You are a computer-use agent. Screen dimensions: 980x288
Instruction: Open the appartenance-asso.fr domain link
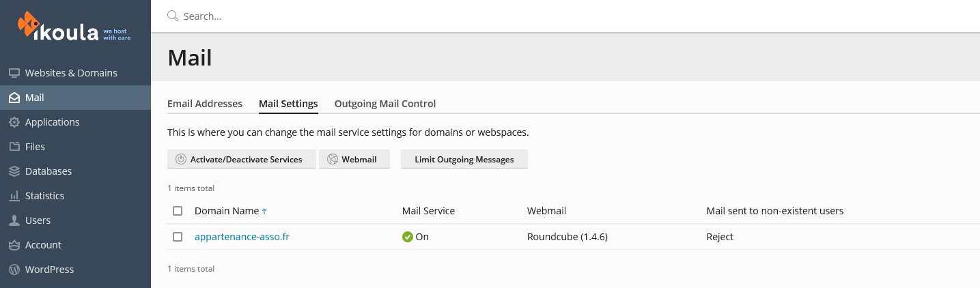coord(242,237)
